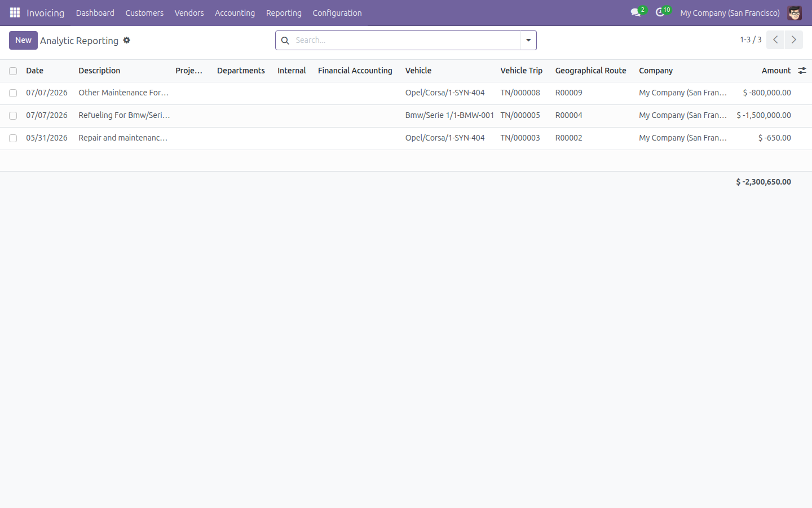812x508 pixels.
Task: Click date 05/31/2026 cell
Action: pos(47,138)
